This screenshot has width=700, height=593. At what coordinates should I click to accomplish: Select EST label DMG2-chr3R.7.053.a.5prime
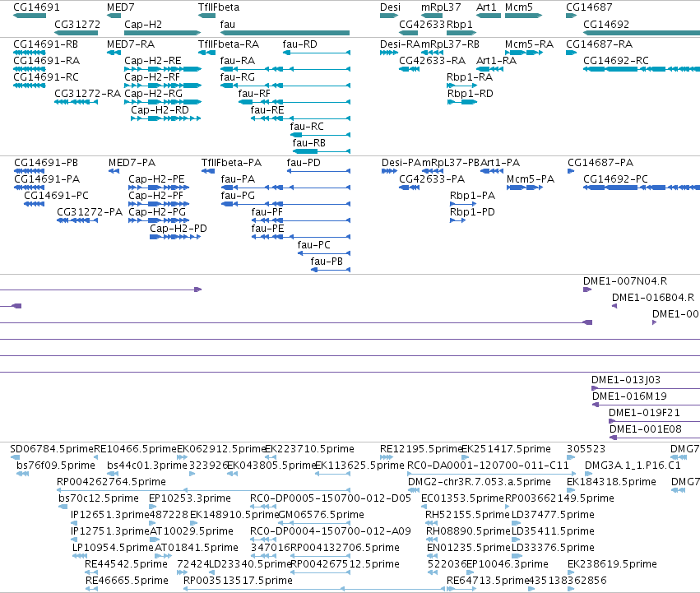tap(479, 482)
